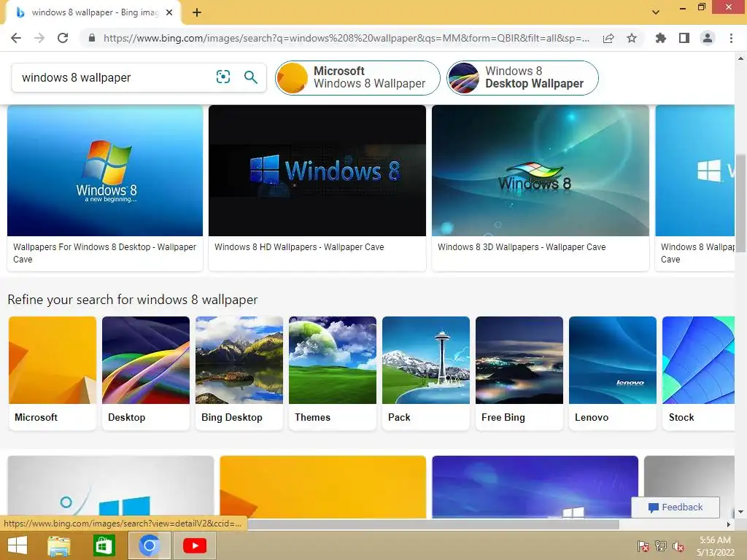Open the Chrome profile avatar

tap(708, 38)
